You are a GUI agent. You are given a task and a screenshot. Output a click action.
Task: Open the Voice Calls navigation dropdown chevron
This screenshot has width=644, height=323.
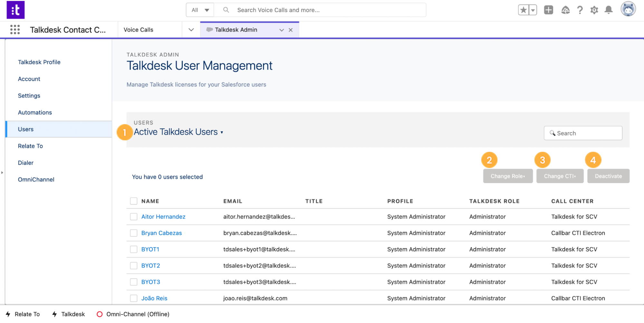click(191, 30)
